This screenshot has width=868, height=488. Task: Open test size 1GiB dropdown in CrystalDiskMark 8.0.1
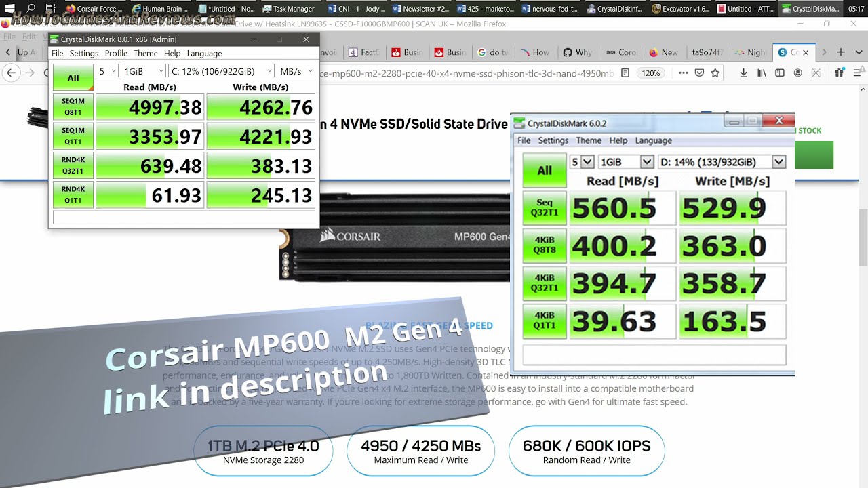click(143, 71)
